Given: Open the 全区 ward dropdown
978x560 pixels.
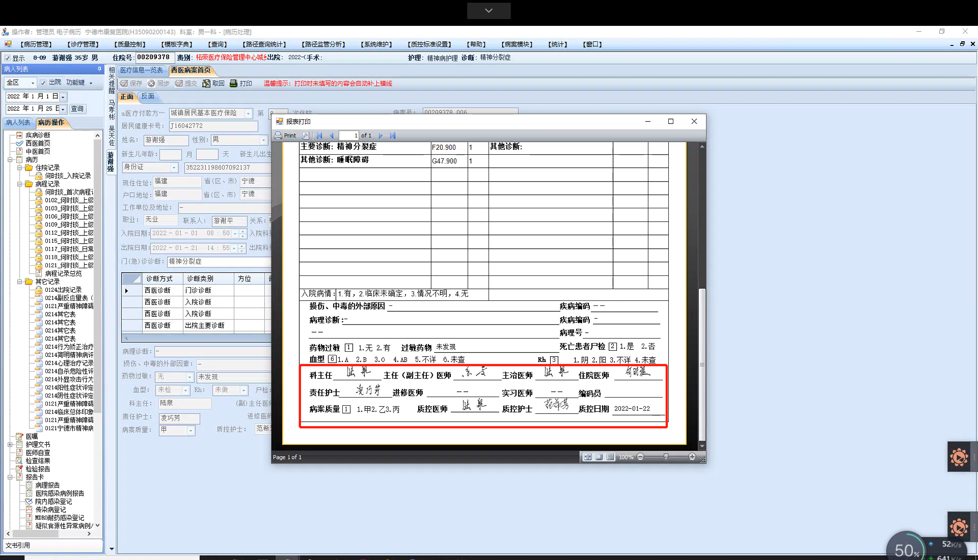Looking at the screenshot, I should (32, 83).
